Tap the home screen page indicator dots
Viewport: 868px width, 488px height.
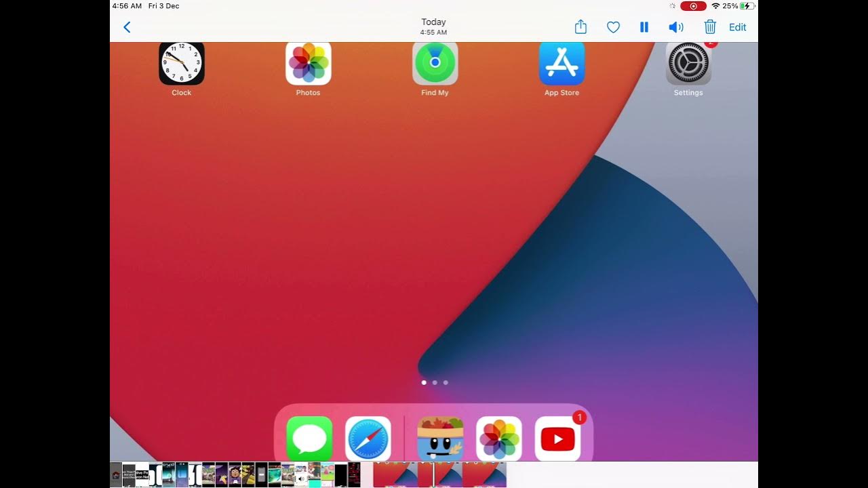point(435,382)
